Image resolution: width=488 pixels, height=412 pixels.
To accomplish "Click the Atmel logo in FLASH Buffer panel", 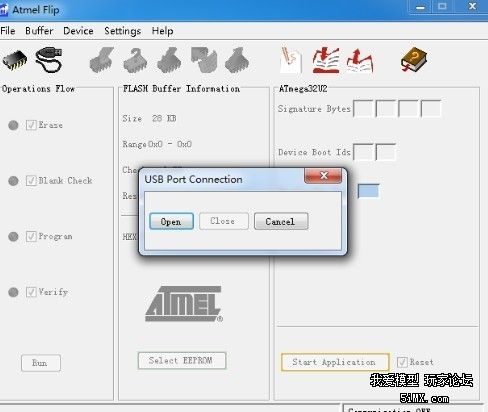I will [184, 304].
